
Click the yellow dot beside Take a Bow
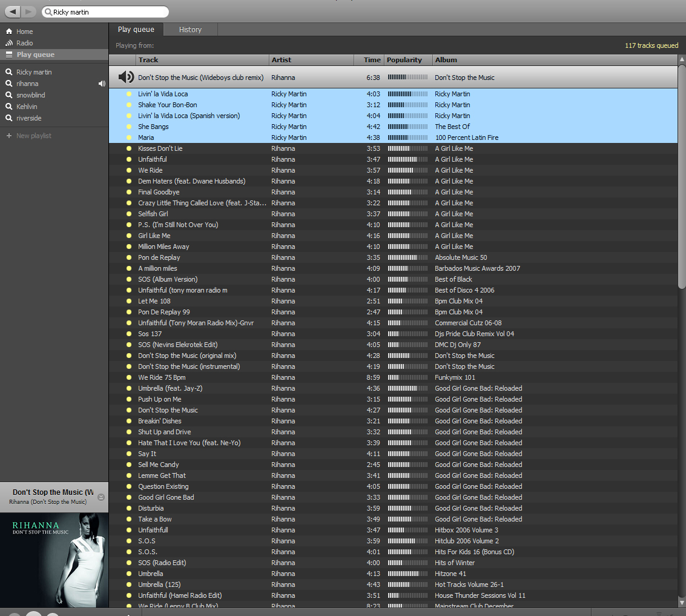coord(129,519)
